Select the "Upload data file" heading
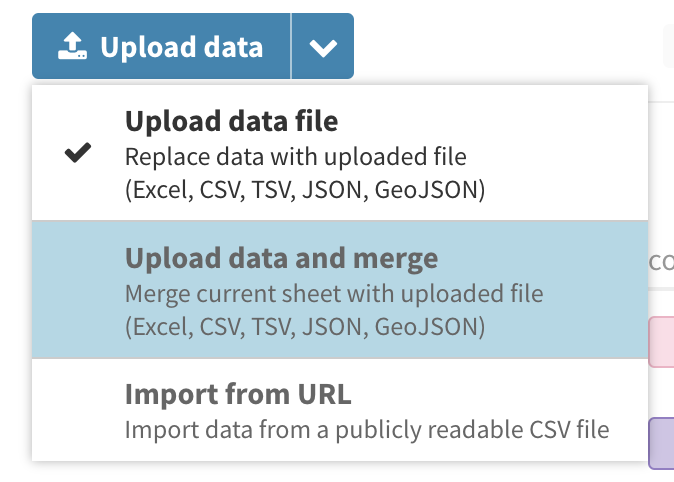 coord(231,122)
